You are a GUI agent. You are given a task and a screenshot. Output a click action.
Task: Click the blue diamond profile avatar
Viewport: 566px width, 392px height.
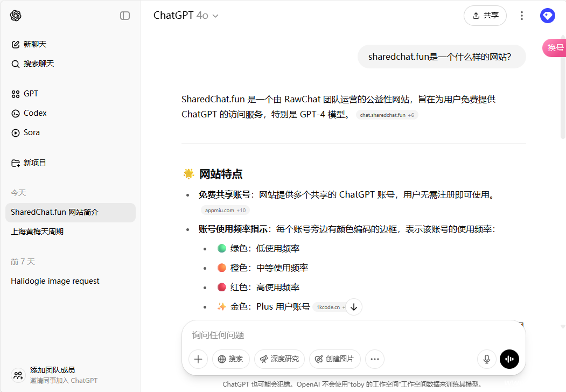pyautogui.click(x=547, y=16)
